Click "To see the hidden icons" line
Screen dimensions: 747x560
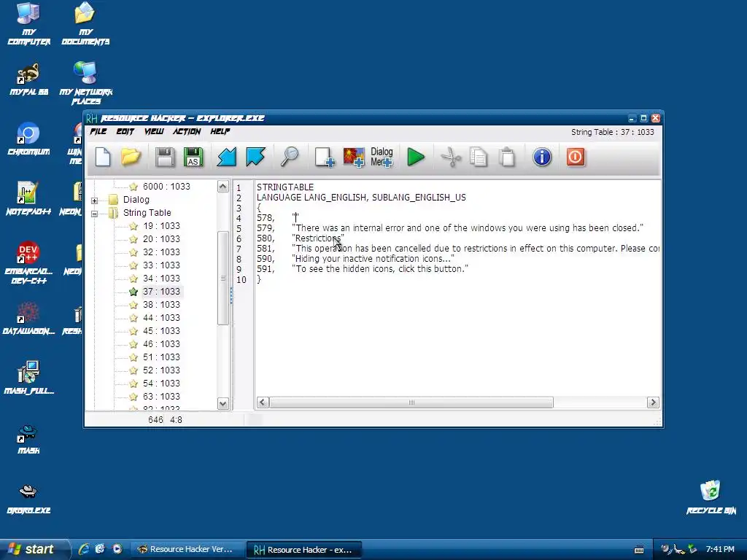click(380, 269)
